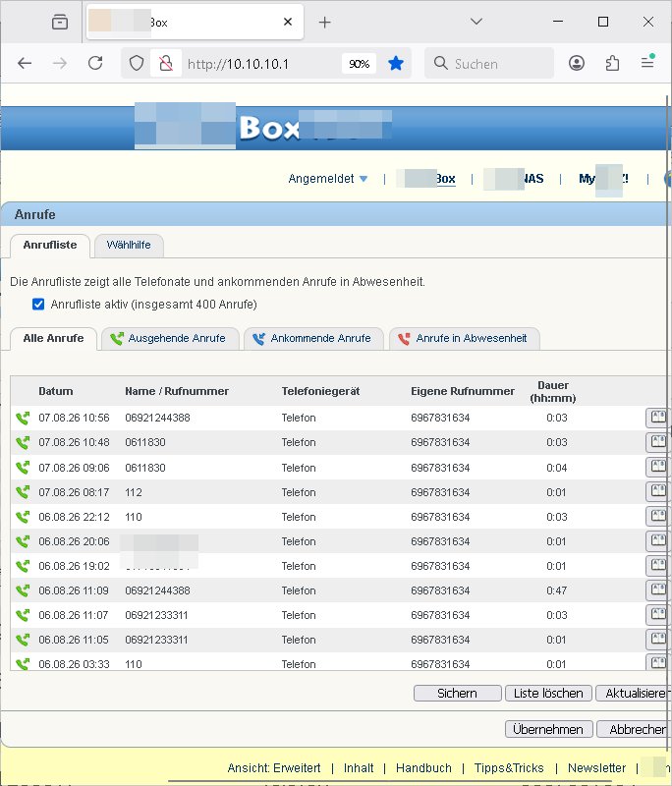Click the browser back arrow
Image resolution: width=672 pixels, height=786 pixels.
[x=25, y=63]
